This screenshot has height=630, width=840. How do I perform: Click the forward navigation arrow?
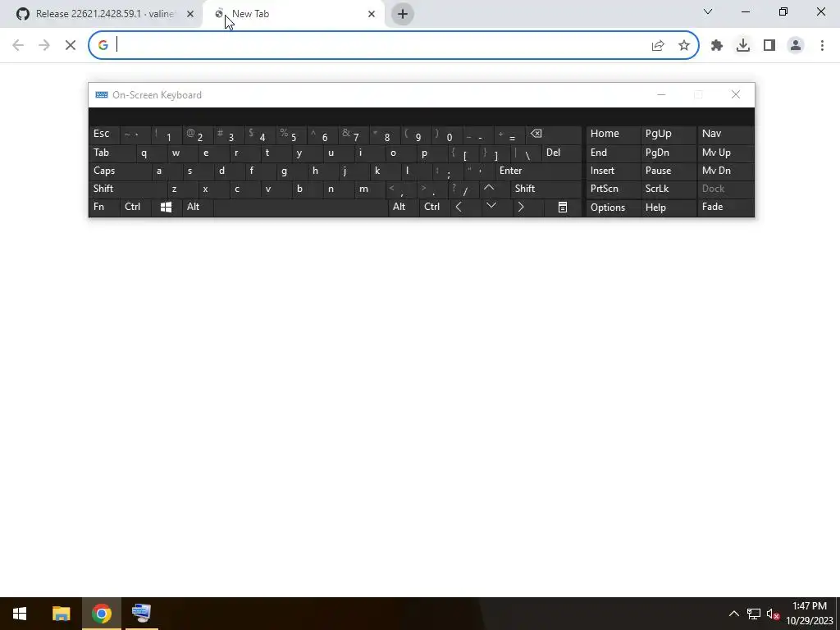(x=44, y=45)
